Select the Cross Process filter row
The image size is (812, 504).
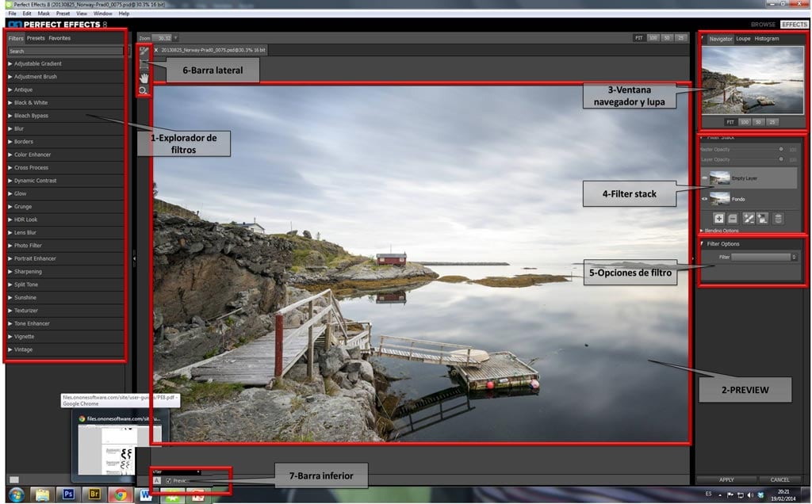coord(65,168)
